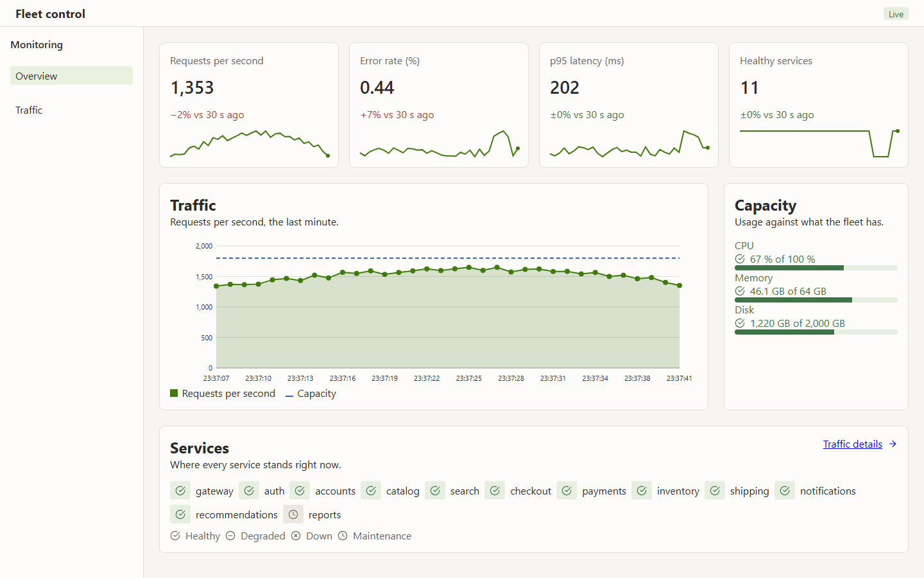Click the Maintenance legend clock icon

pyautogui.click(x=343, y=536)
